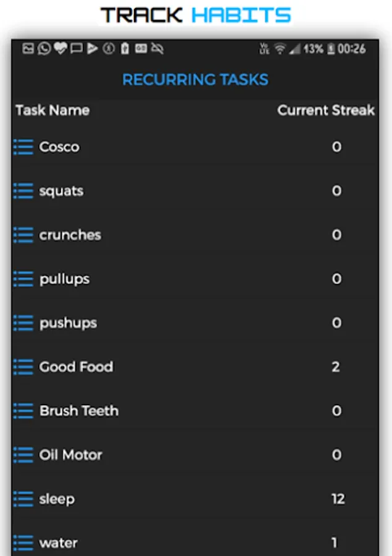Click the Oil Motor list icon

click(23, 455)
